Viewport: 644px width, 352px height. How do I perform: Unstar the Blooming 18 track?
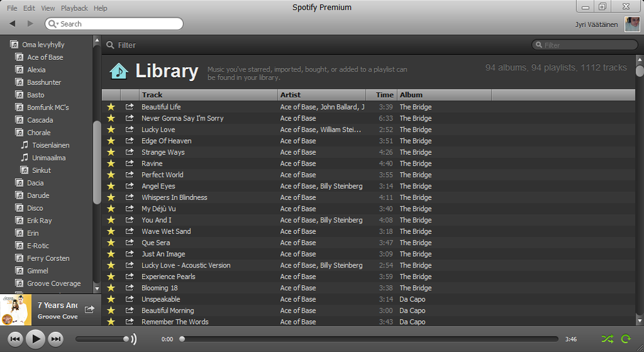111,288
